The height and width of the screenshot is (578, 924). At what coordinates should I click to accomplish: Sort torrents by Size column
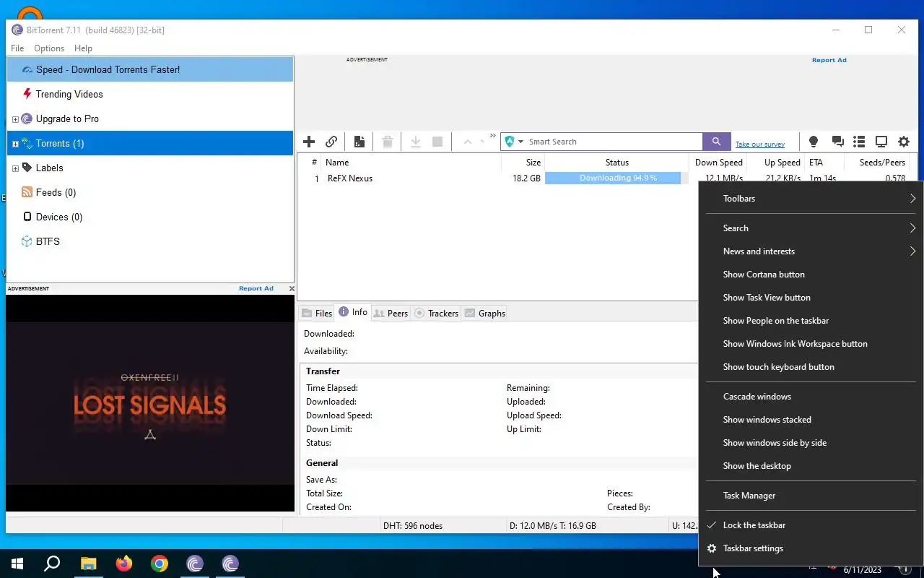[523, 163]
